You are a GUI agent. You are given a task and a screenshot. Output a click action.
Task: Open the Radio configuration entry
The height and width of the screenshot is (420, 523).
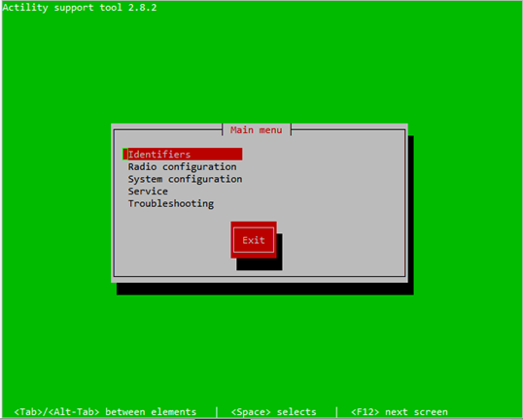(182, 166)
